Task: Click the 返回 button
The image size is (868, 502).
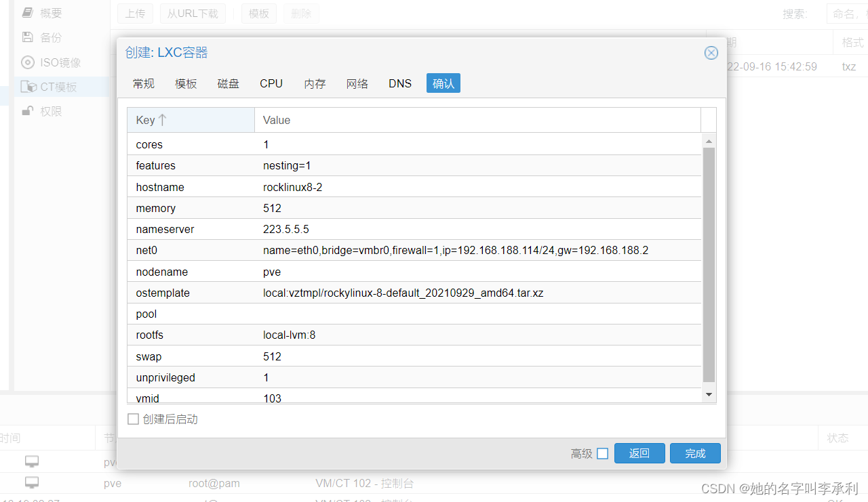Action: [x=639, y=453]
